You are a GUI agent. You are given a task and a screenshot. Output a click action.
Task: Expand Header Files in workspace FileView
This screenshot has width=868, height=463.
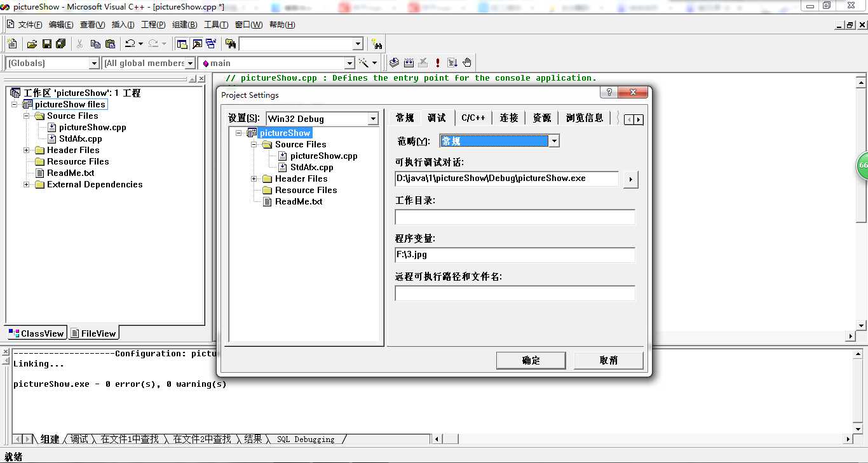(x=27, y=151)
